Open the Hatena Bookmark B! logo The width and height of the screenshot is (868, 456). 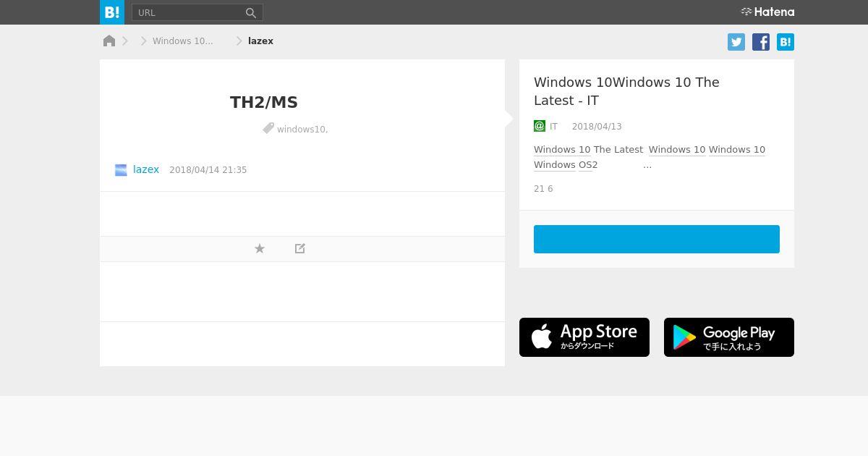point(112,12)
